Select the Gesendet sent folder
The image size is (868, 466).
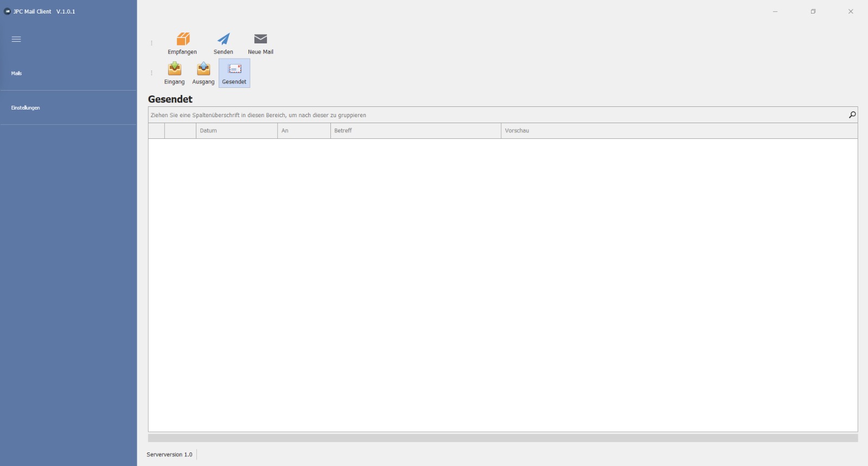click(234, 73)
